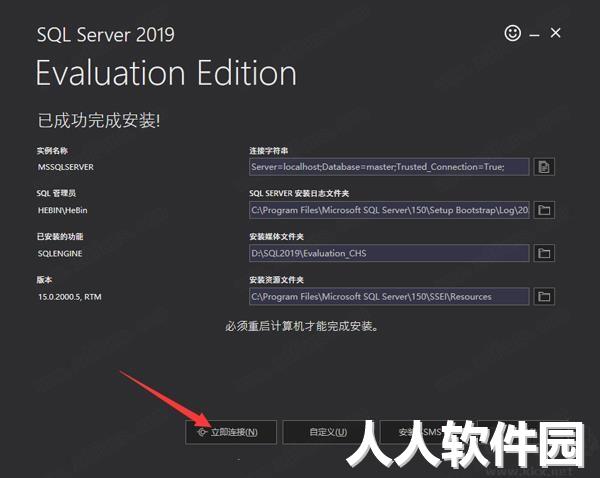The height and width of the screenshot is (478, 600).
Task: Click the 安装媒体文件夹 label
Action: point(276,237)
